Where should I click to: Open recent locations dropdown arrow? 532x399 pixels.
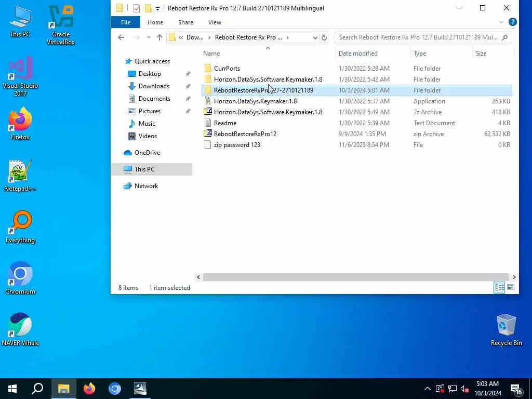point(149,37)
